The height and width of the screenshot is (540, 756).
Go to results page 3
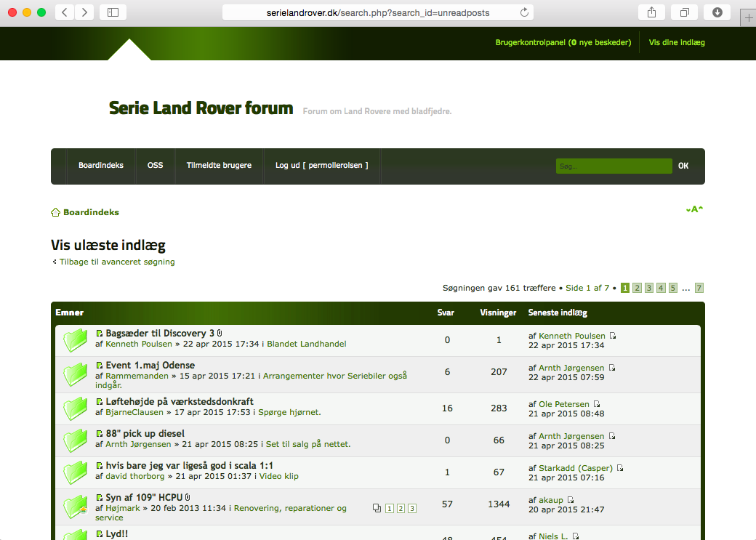point(649,288)
